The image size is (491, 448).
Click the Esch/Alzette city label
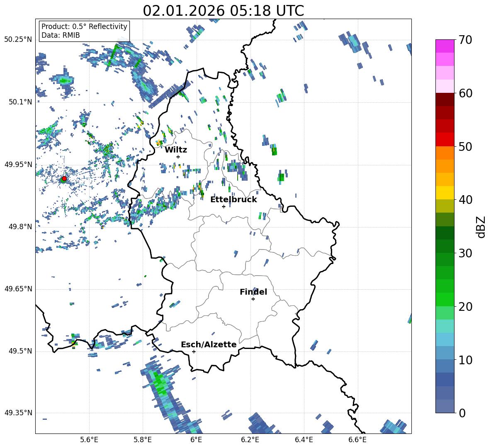coord(209,344)
